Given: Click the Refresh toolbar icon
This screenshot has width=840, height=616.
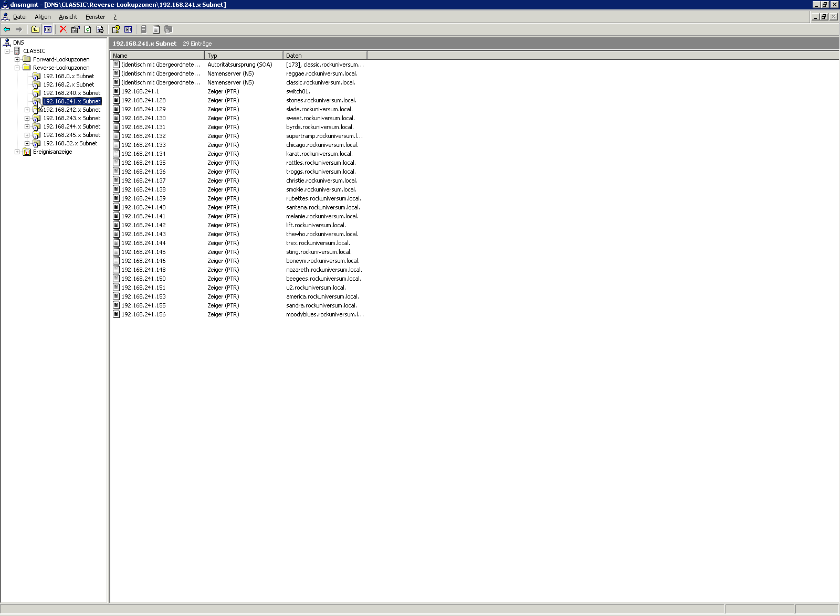Looking at the screenshot, I should [x=88, y=29].
